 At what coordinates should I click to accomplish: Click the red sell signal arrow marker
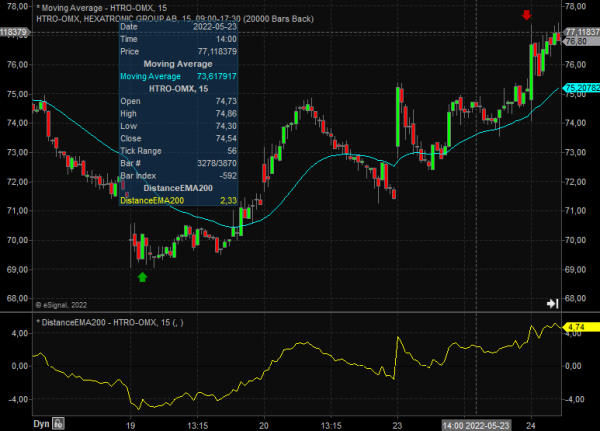(527, 15)
